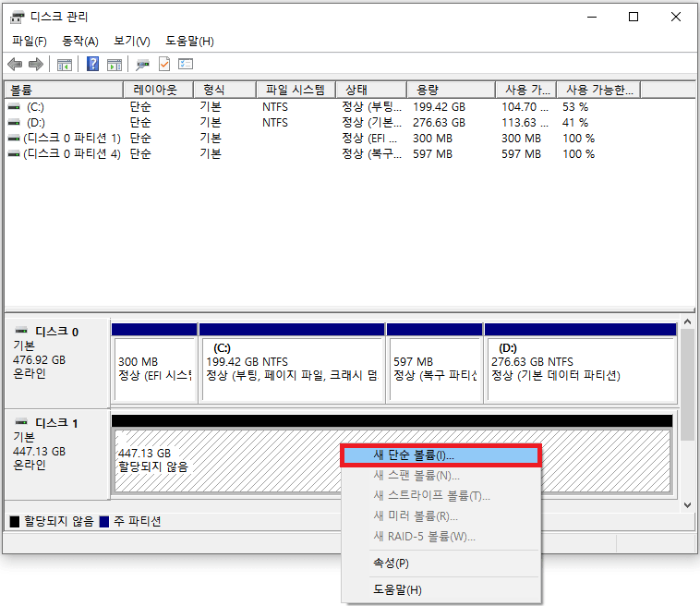The width and height of the screenshot is (700, 606).
Task: Click the Back arrow toolbar icon
Action: tap(15, 65)
